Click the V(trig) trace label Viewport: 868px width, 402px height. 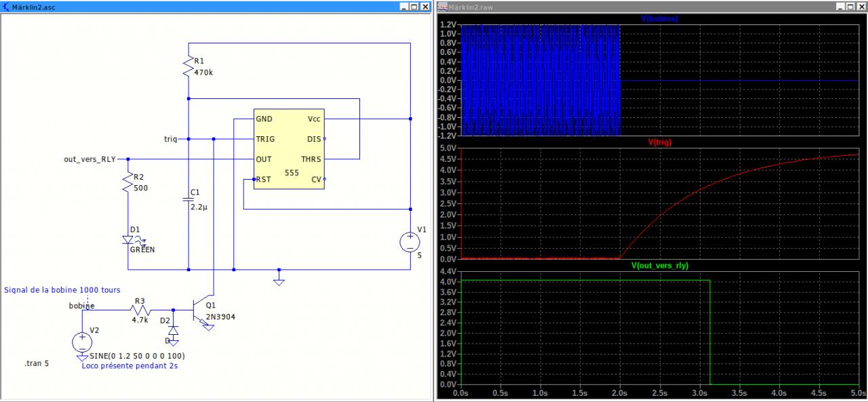tap(660, 142)
